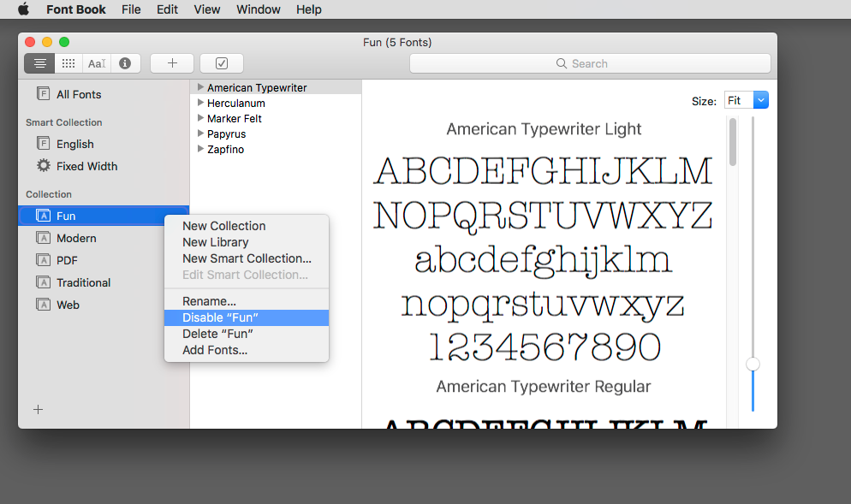Viewport: 851px width, 504px height.
Task: Click the Traditional collection icon
Action: tap(43, 282)
